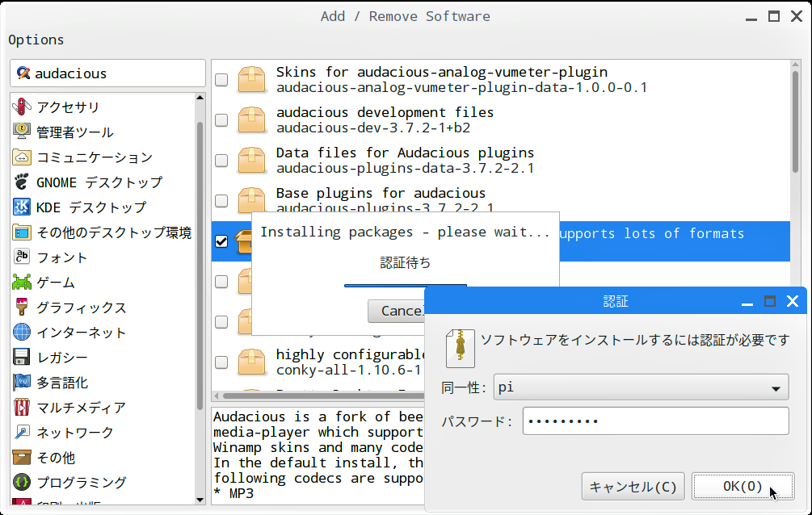The image size is (812, 515).
Task: Focus the audacious search field
Action: pos(107,73)
